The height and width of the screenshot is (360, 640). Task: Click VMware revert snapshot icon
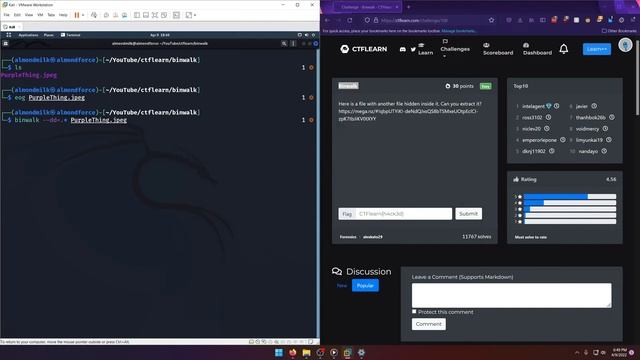[x=115, y=15]
